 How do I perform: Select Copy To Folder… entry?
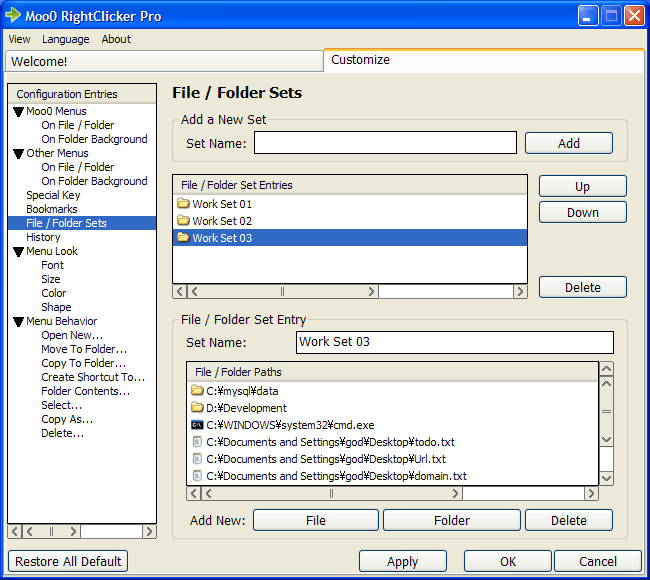[x=83, y=363]
